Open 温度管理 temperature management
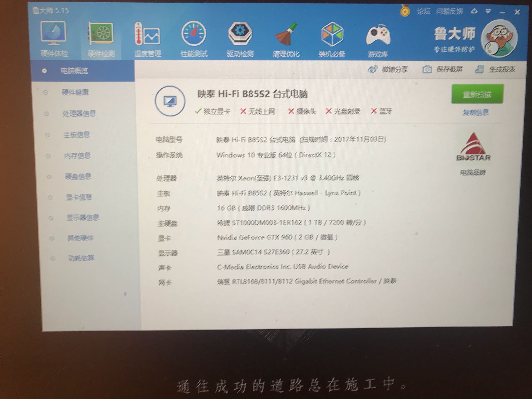532x399 pixels. pos(148,39)
